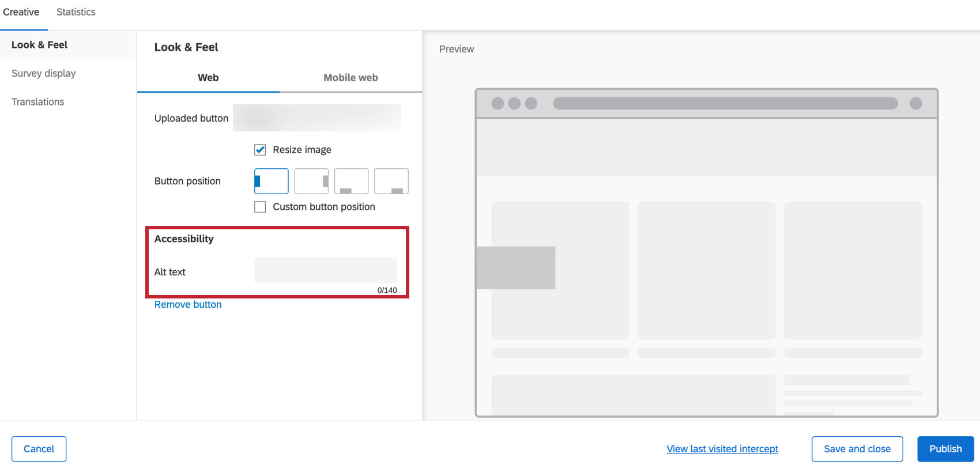This screenshot has height=469, width=980.
Task: Choose the bottom-left button position icon
Action: 351,181
